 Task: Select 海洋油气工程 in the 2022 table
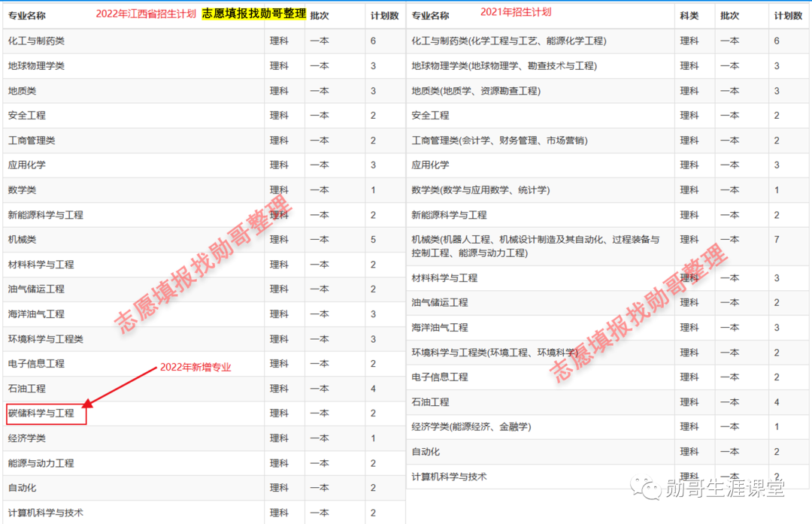[x=36, y=313]
